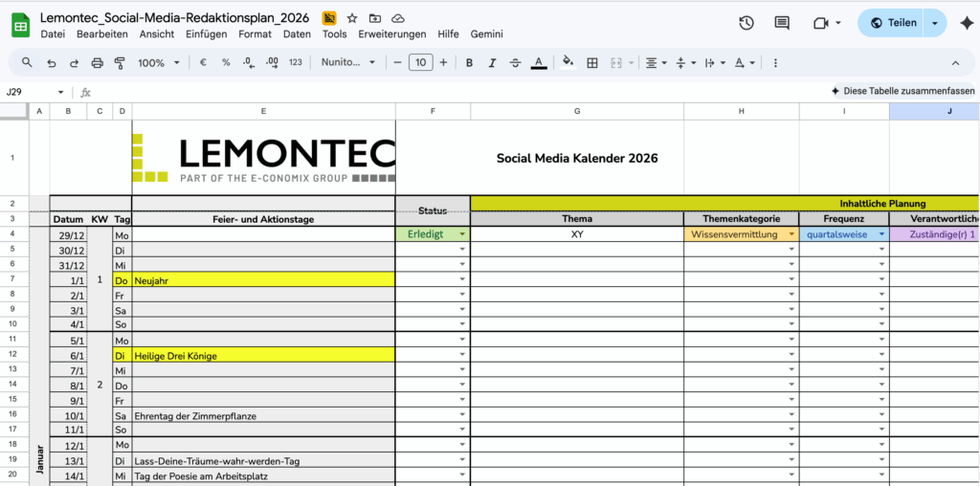This screenshot has width=980, height=486.
Task: Open the Erweiterungen menu
Action: click(x=391, y=33)
